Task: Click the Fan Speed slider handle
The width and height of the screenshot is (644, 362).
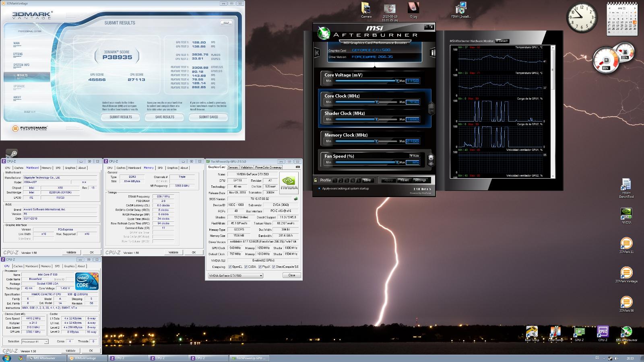Action: coord(396,162)
